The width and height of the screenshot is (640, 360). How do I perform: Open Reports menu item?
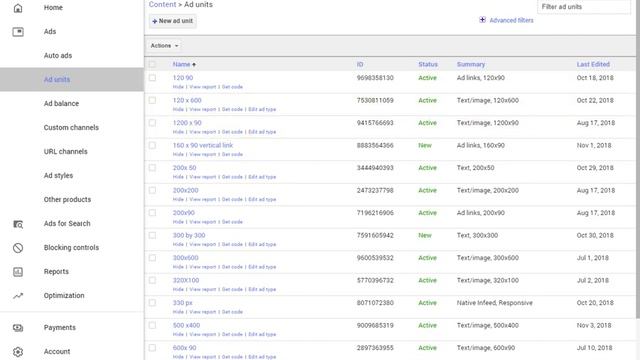pos(56,272)
